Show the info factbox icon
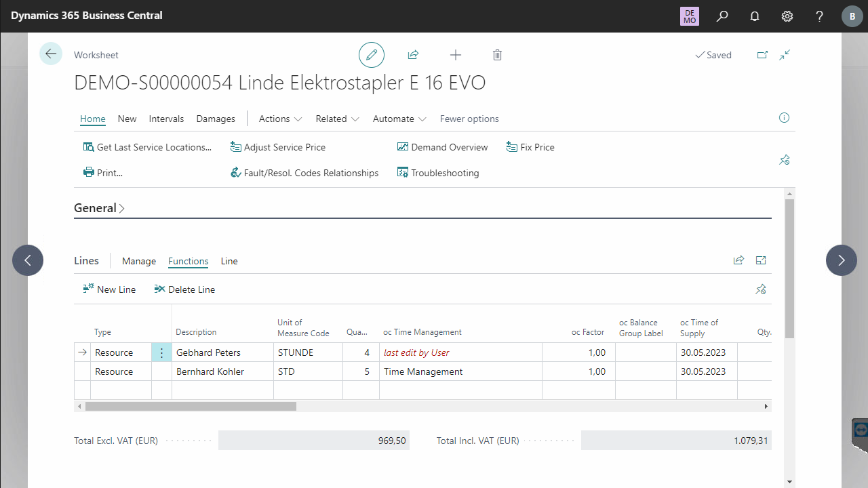Image resolution: width=868 pixels, height=488 pixels. click(x=785, y=118)
